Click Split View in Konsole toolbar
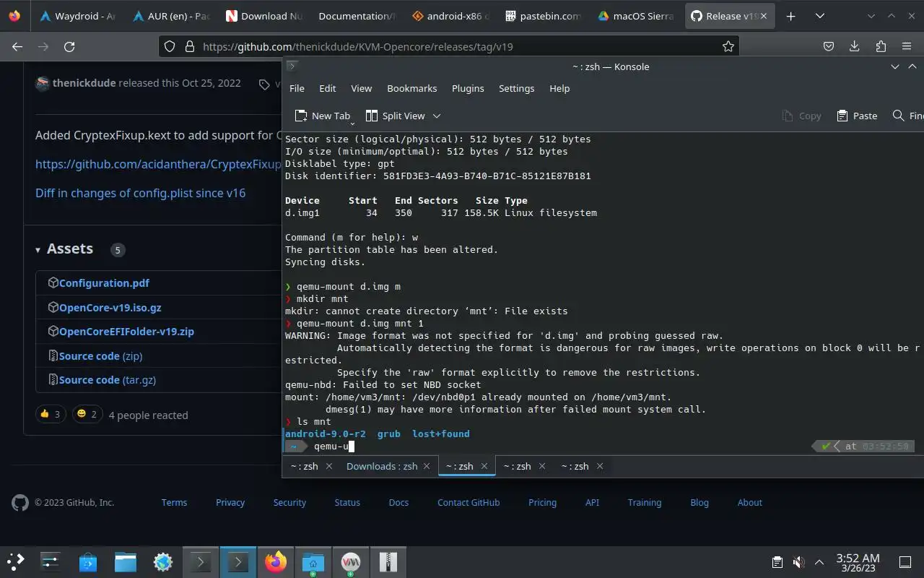924x578 pixels. click(x=396, y=116)
